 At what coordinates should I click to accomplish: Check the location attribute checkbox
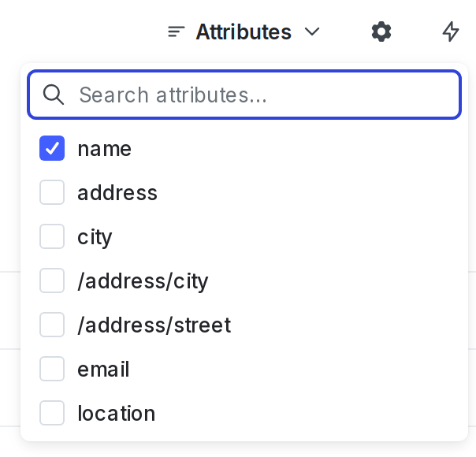(x=52, y=414)
